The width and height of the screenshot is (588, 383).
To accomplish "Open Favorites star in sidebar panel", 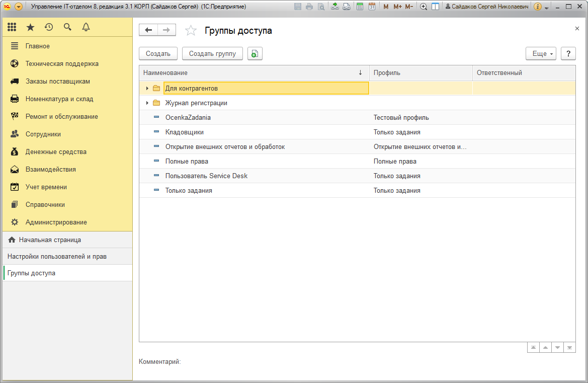I will (30, 27).
